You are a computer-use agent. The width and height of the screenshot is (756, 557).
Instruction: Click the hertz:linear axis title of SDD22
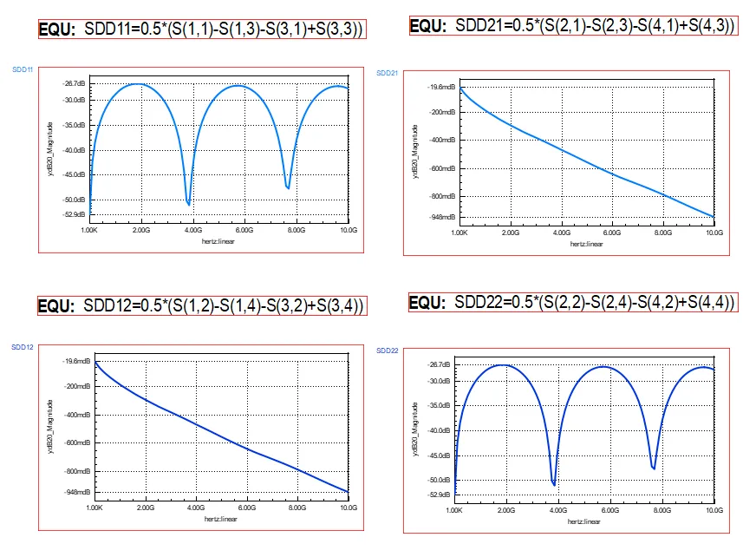[583, 521]
